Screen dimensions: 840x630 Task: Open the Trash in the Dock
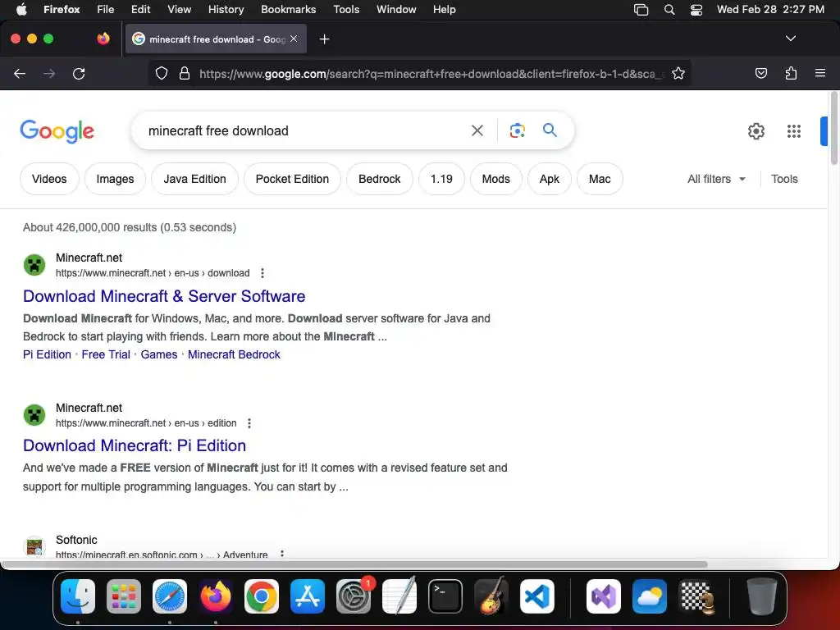tap(761, 596)
